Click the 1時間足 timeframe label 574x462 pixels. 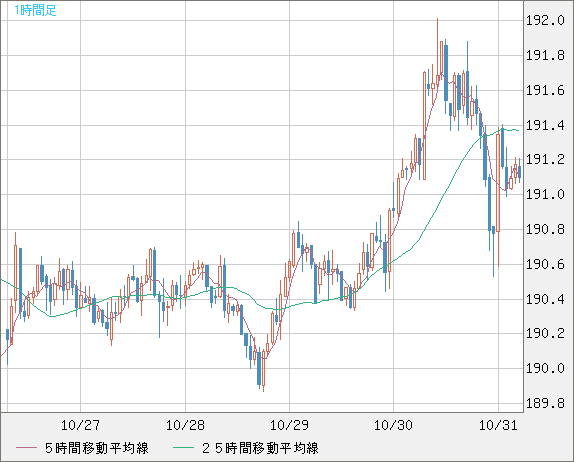35,10
